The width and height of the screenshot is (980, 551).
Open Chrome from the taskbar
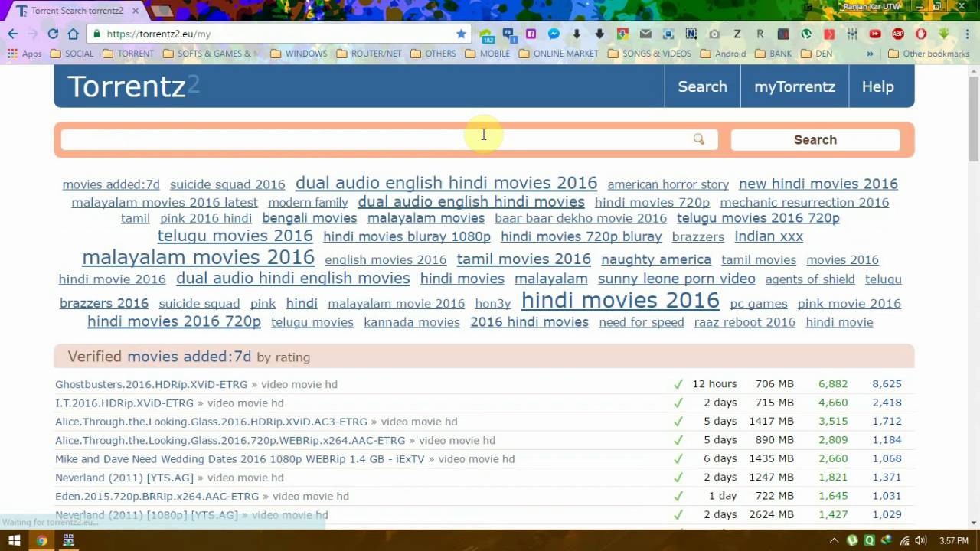pos(41,540)
